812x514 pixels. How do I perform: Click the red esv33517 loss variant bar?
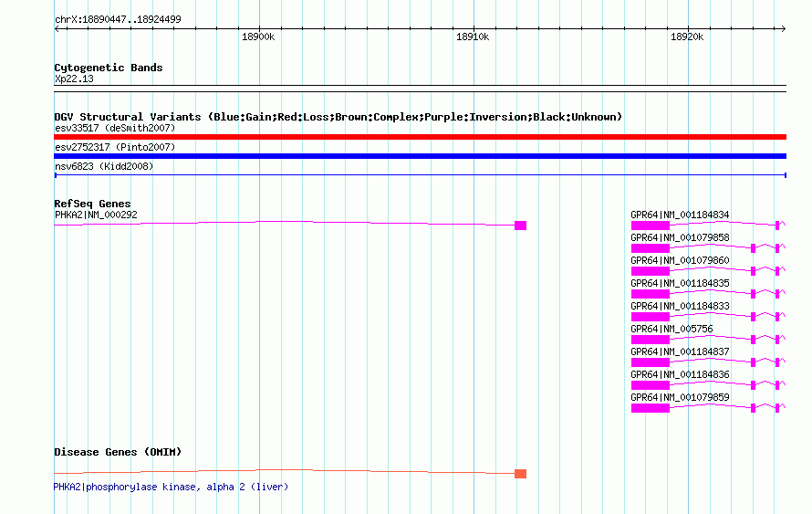pos(420,137)
